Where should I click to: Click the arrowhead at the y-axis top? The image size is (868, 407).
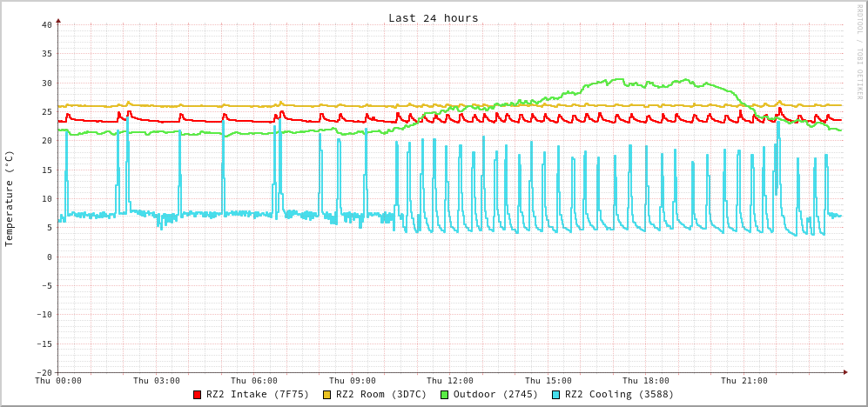[x=58, y=20]
